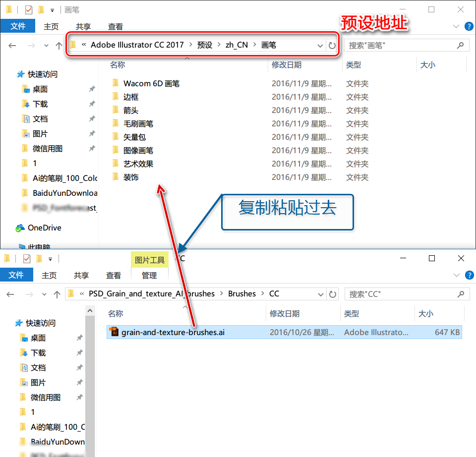The width and height of the screenshot is (476, 457).
Task: Switch to 管理 tab in CC window
Action: [x=149, y=275]
